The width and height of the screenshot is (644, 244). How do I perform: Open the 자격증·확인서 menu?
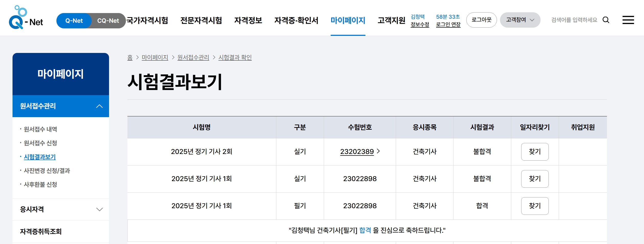pyautogui.click(x=296, y=20)
